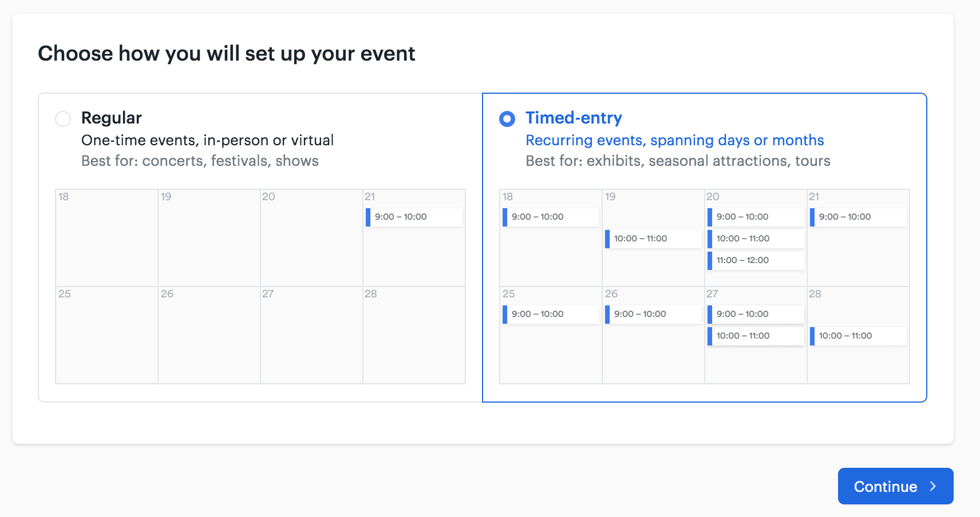Click the 9:00 – 10:00 slot in Regular calendar

pos(414,217)
